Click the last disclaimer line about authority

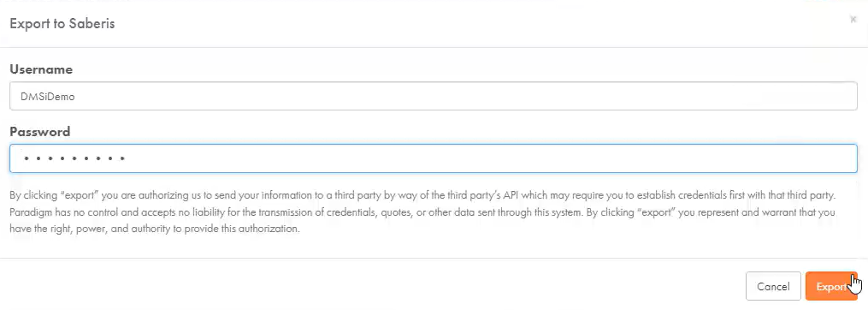155,229
